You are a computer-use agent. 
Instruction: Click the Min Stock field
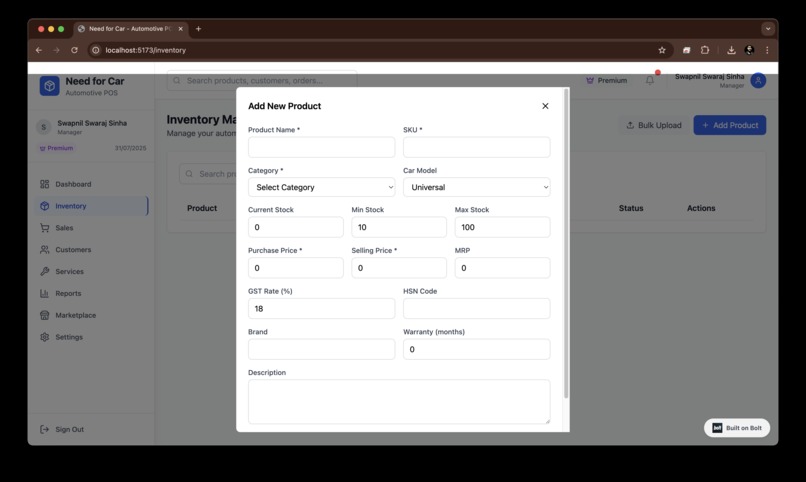tap(399, 227)
